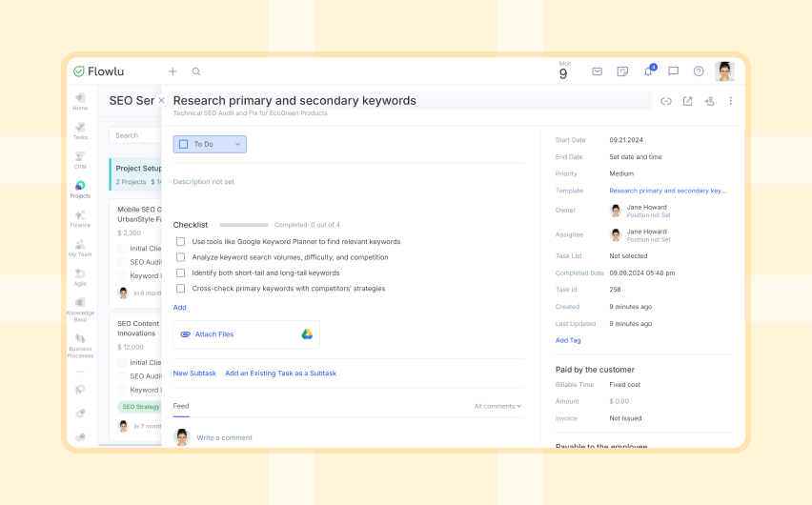Image resolution: width=812 pixels, height=505 pixels.
Task: Open the chat messages icon
Action: (x=673, y=71)
